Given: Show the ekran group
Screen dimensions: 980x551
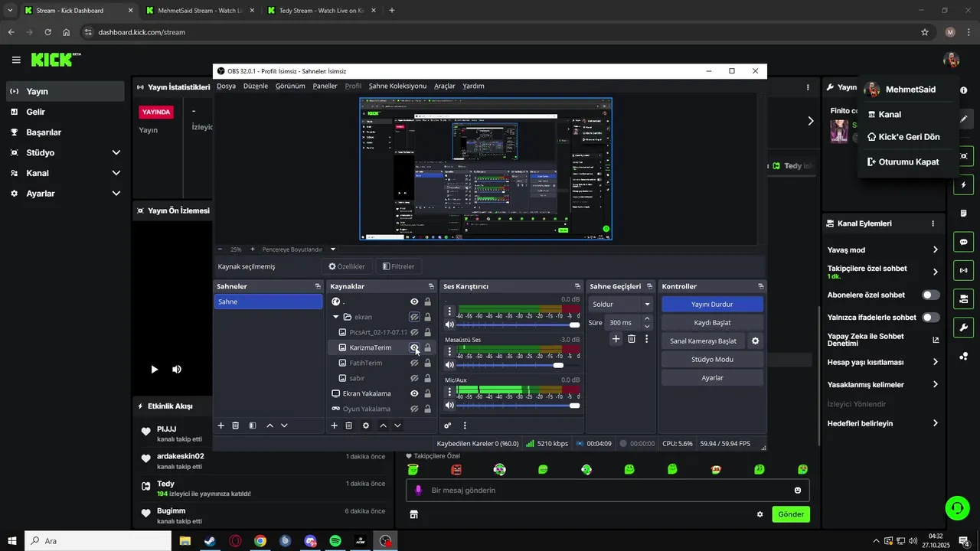Looking at the screenshot, I should [x=414, y=317].
